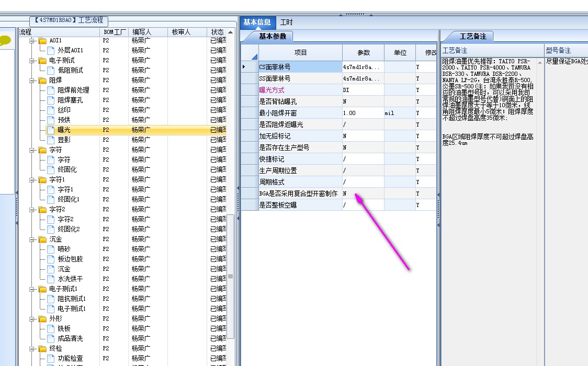
Task: Click the document icon beside 丝印
Action: click(x=51, y=110)
